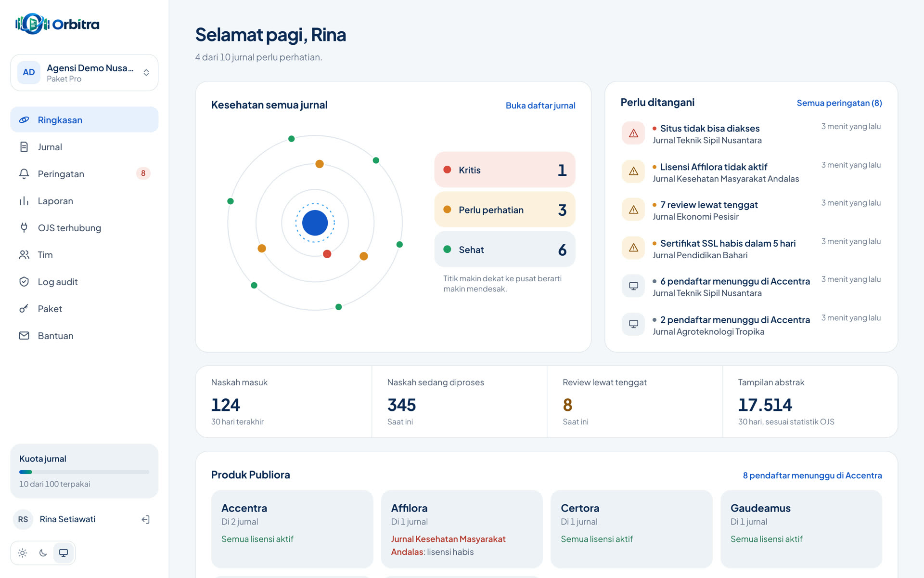Image resolution: width=924 pixels, height=578 pixels.
Task: Click warning icon beside Sertifikat SSL habis
Action: tap(633, 248)
